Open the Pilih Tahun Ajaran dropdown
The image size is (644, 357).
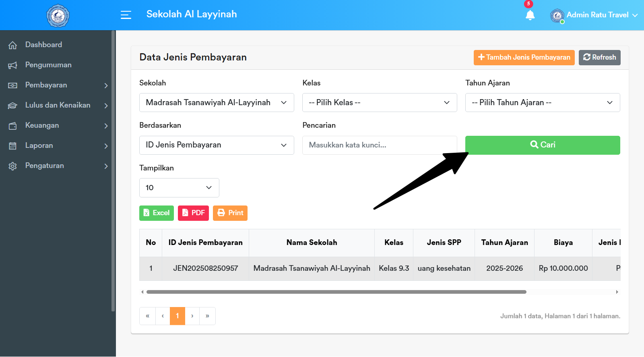[x=542, y=102]
